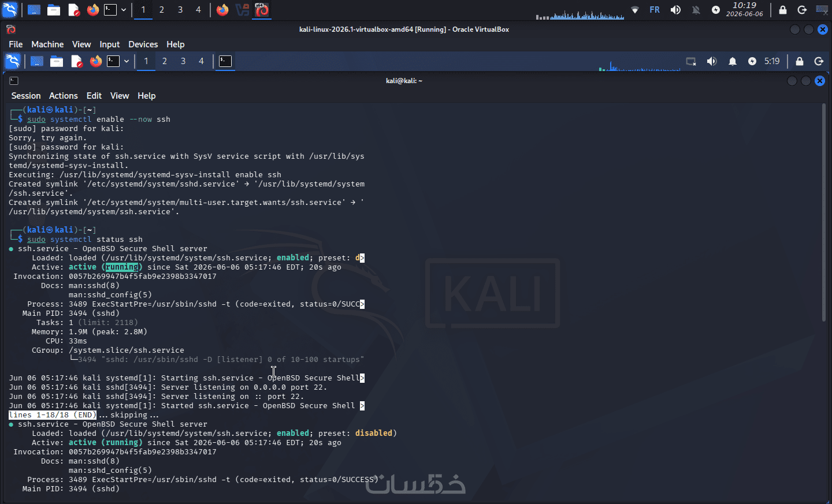Image resolution: width=832 pixels, height=504 pixels.
Task: Toggle the host muted notifications bell
Action: [x=696, y=10]
